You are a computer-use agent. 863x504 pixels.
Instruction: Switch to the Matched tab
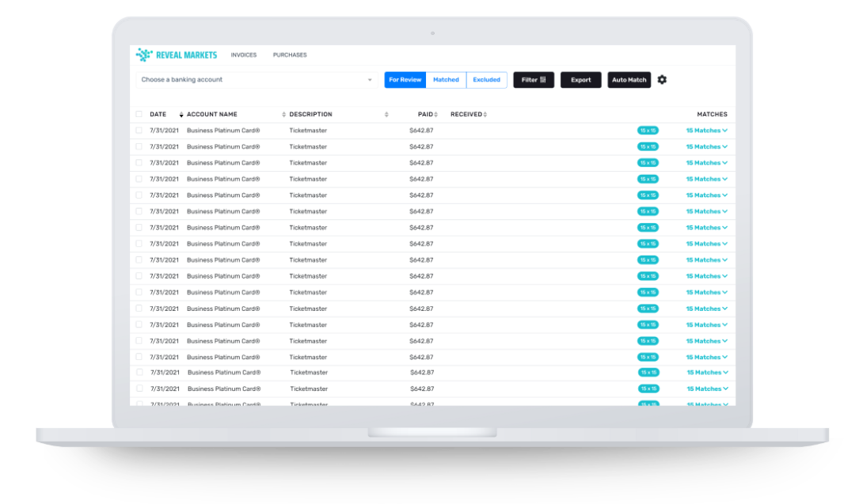click(x=446, y=80)
